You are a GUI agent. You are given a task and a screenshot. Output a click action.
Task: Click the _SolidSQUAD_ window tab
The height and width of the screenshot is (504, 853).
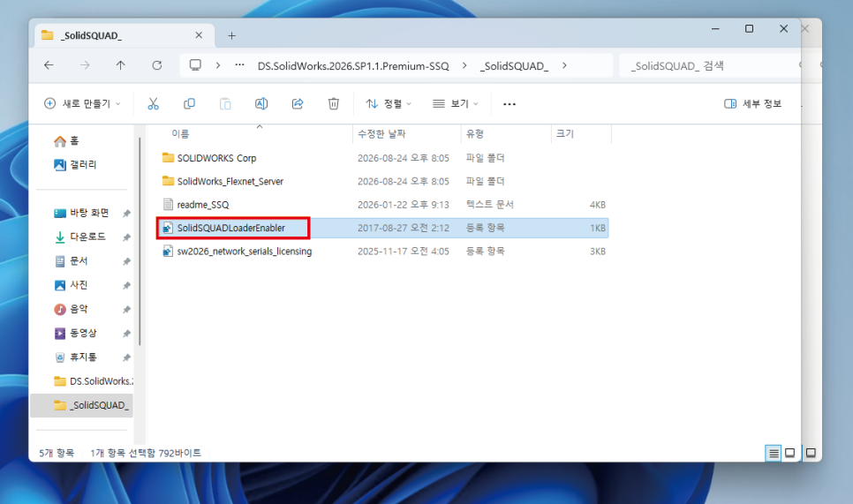click(124, 35)
